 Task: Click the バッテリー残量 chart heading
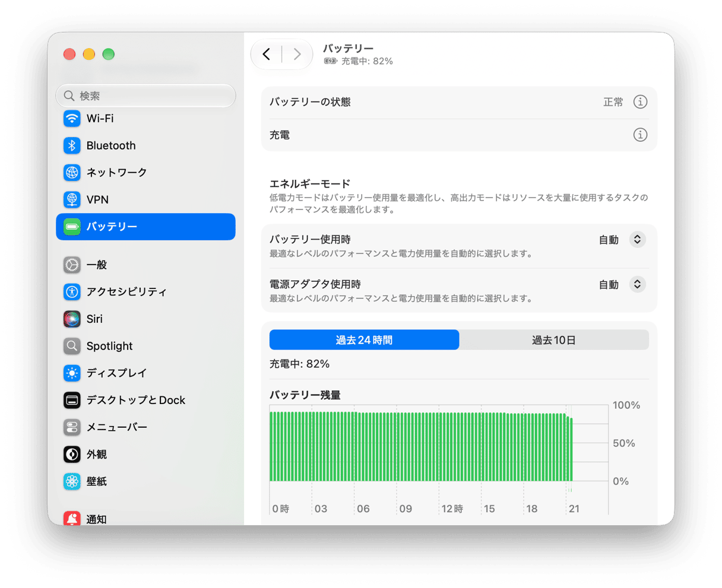click(305, 395)
